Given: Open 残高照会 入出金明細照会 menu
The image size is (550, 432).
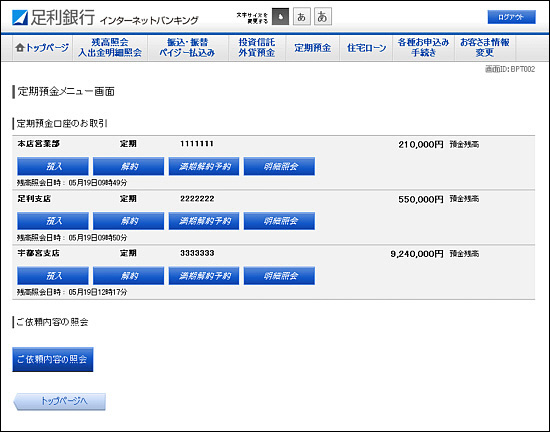Looking at the screenshot, I should [110, 47].
